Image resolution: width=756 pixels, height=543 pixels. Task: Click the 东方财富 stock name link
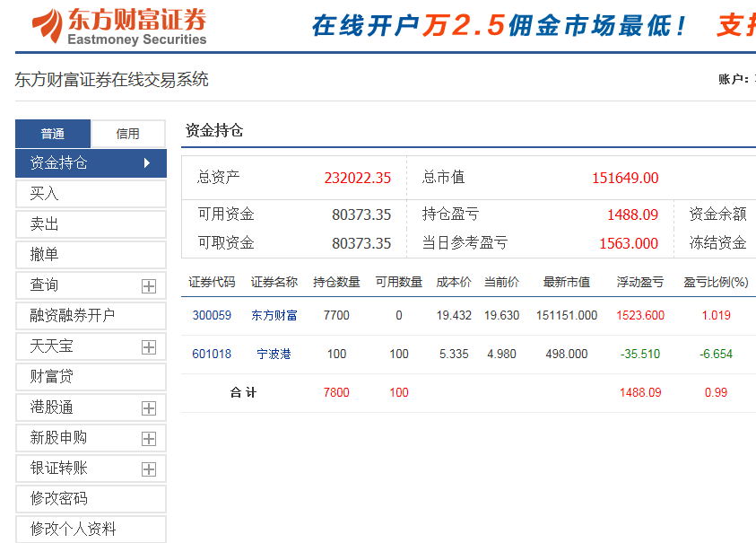(274, 316)
